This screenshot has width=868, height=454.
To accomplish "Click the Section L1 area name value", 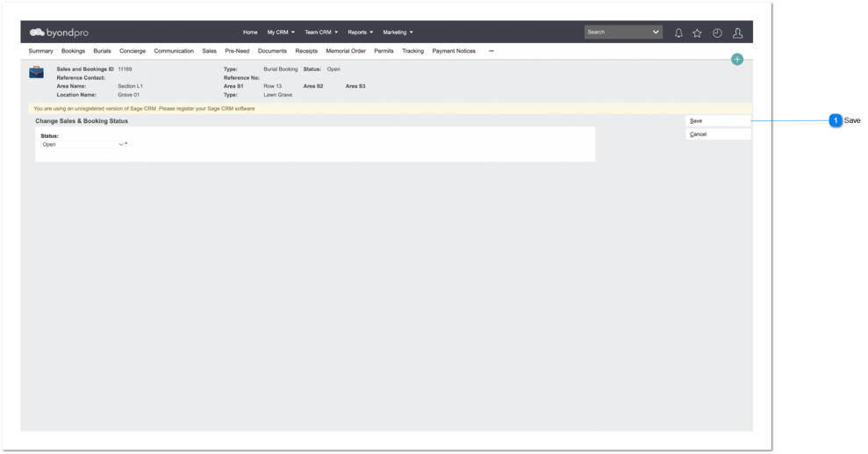I will pos(130,86).
